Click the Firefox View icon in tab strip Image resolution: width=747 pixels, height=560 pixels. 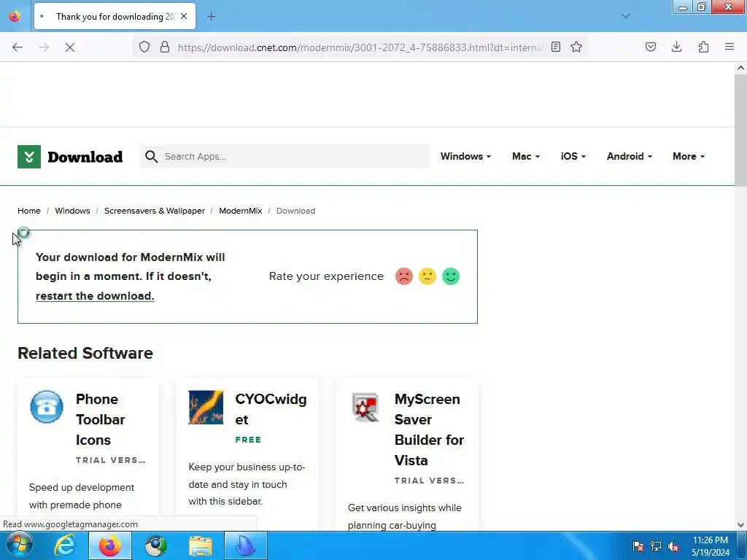pyautogui.click(x=15, y=16)
